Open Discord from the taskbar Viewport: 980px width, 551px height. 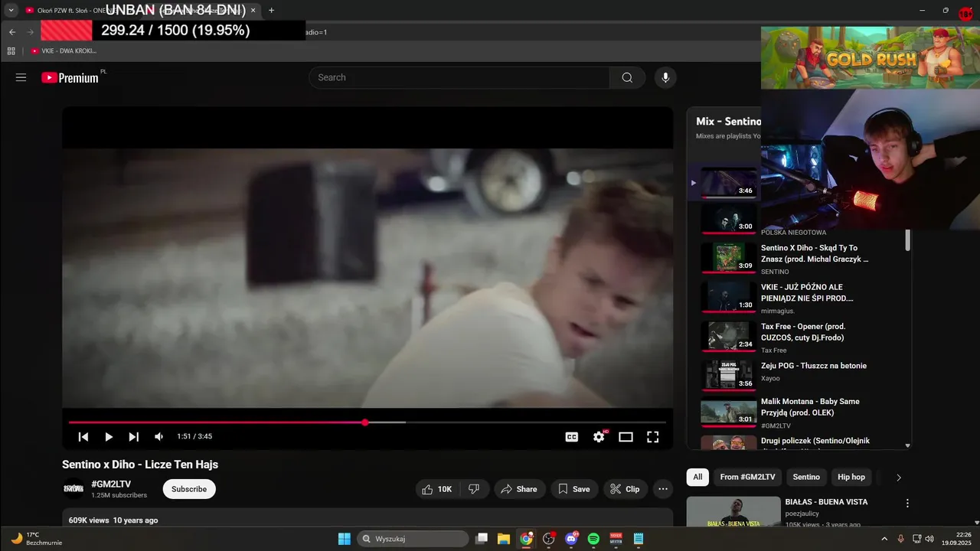[571, 539]
